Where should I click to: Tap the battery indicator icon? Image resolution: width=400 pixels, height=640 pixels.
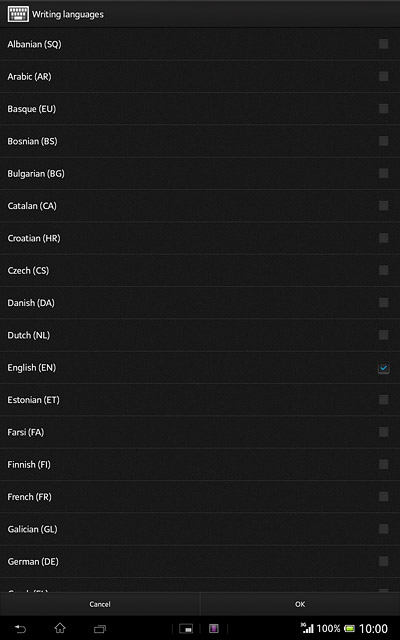(349, 629)
